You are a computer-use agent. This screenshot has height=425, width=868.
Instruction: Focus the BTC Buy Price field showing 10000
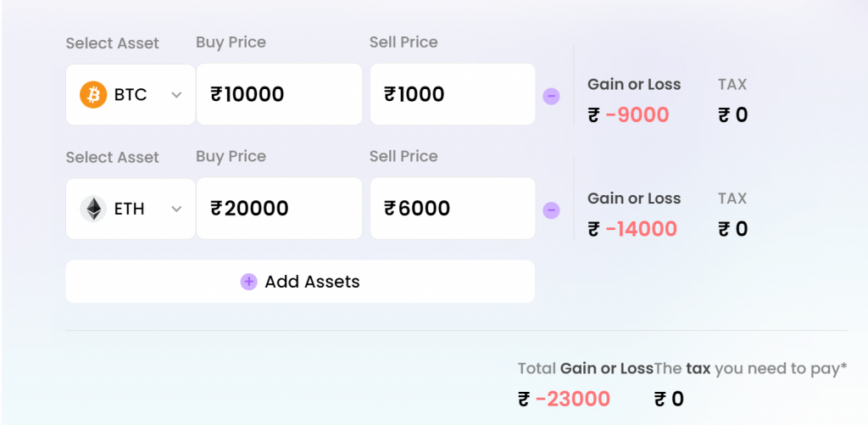point(280,94)
